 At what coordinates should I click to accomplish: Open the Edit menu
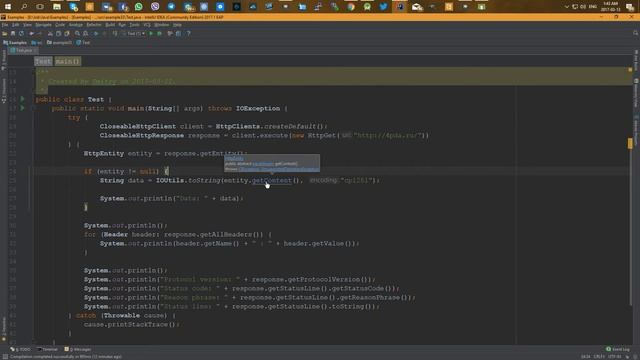pos(15,25)
